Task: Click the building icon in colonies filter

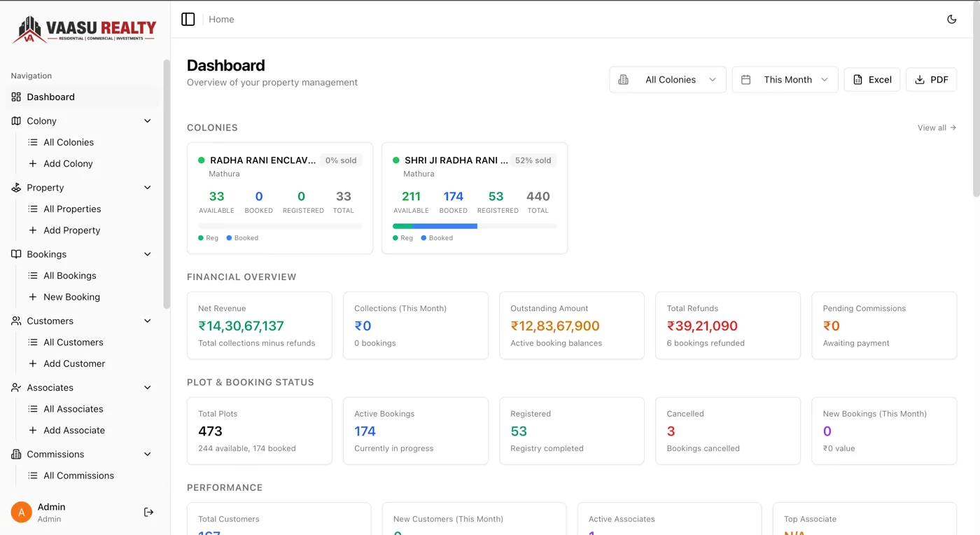Action: tap(624, 80)
